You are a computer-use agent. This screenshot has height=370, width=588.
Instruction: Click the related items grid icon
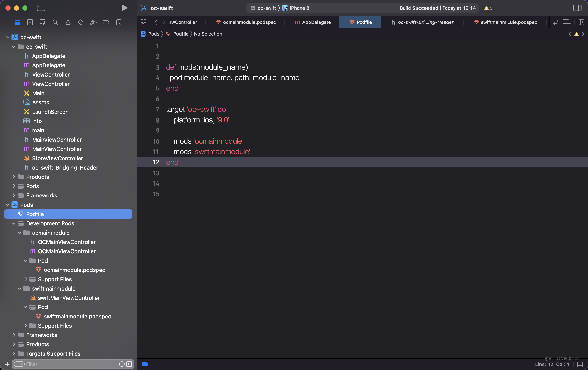click(144, 22)
